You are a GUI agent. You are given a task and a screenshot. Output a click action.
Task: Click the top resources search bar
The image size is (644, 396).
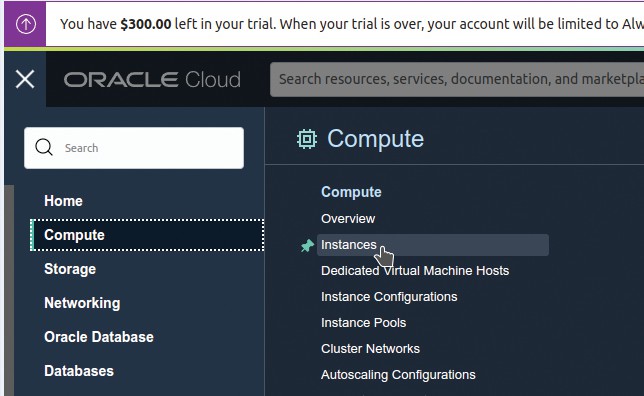pos(457,79)
